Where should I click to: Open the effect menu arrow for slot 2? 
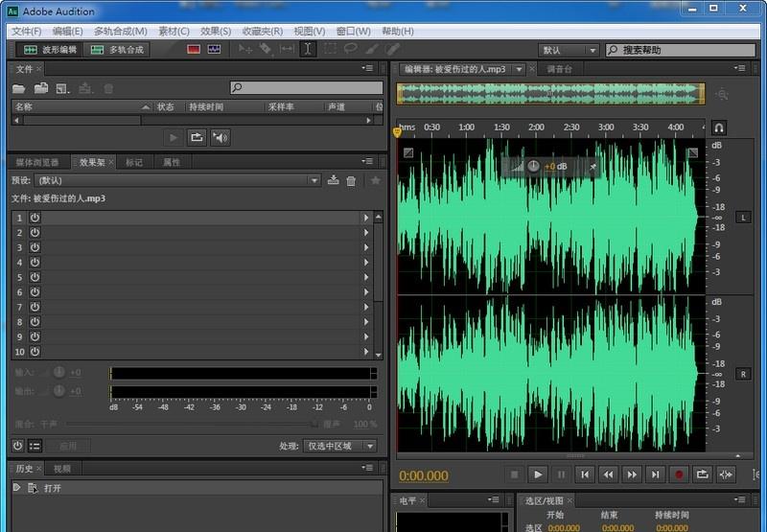pos(366,233)
